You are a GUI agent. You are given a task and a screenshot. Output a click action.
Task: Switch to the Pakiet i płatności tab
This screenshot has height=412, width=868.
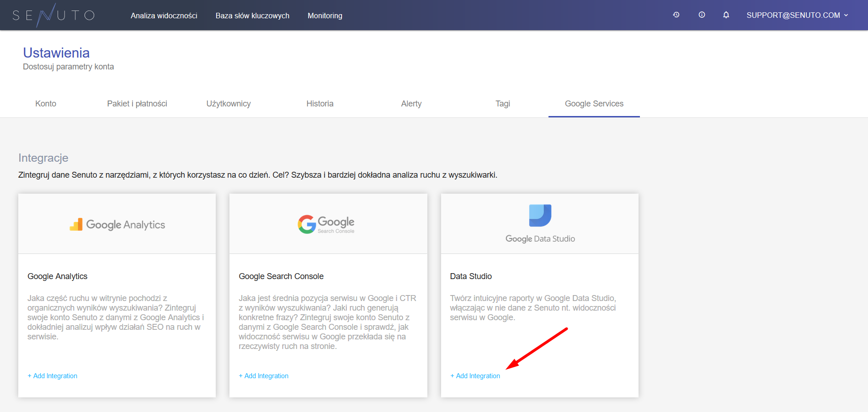[x=137, y=104]
